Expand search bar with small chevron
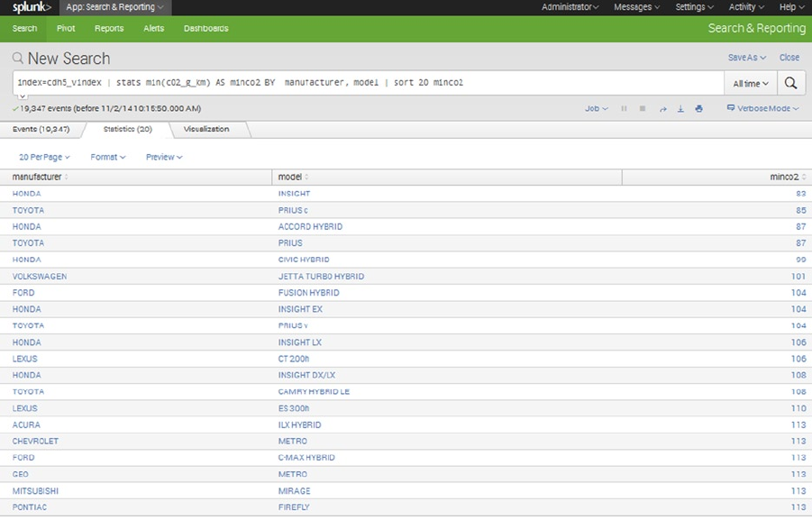The image size is (812, 520). click(23, 96)
